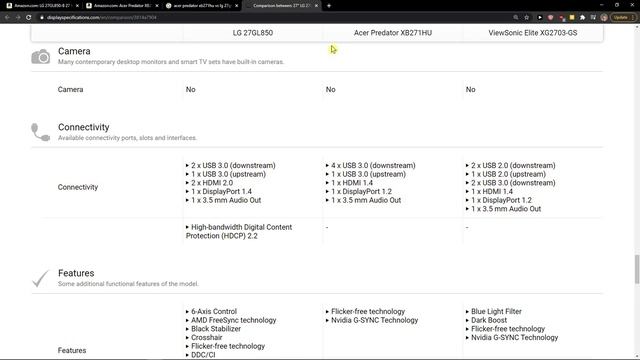The image size is (640, 360).
Task: Open the yellow note extension
Action: click(x=572, y=18)
